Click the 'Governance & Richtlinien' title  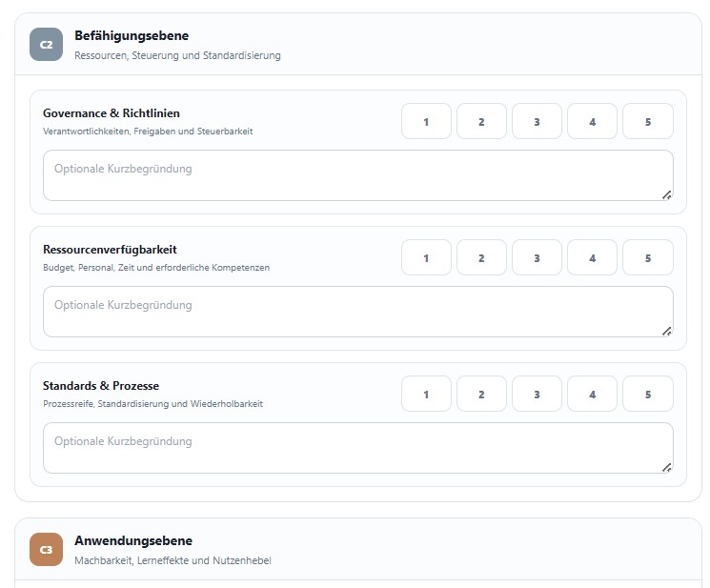(x=112, y=113)
